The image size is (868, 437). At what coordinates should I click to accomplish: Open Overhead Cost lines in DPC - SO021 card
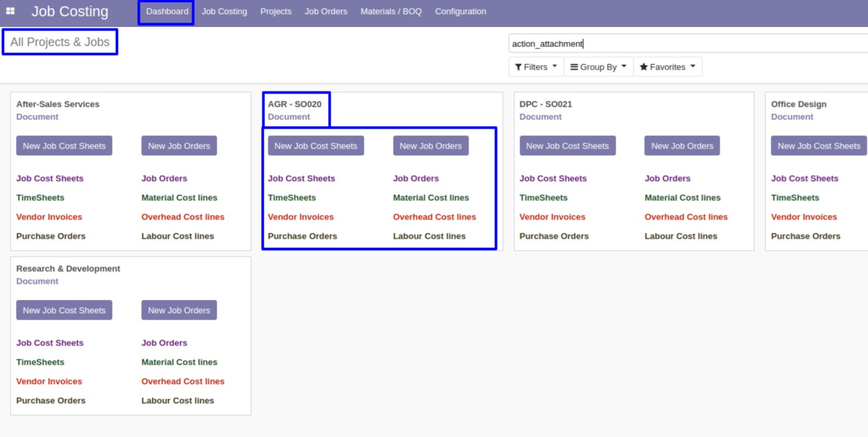(686, 217)
